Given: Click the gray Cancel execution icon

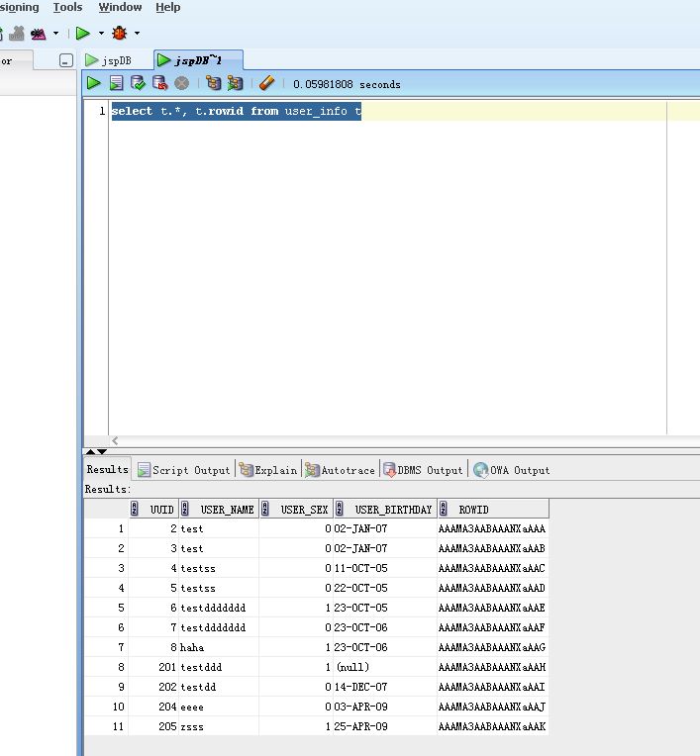Looking at the screenshot, I should (181, 83).
